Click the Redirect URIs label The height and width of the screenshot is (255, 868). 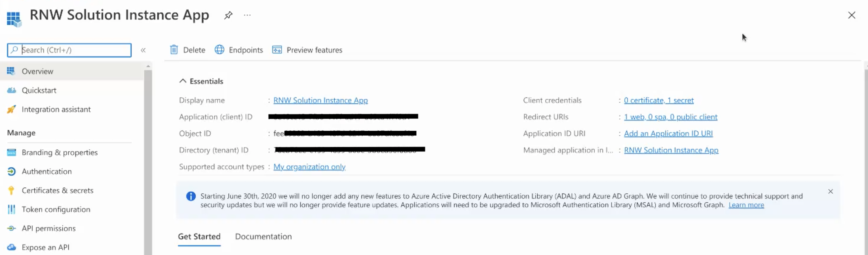point(545,117)
